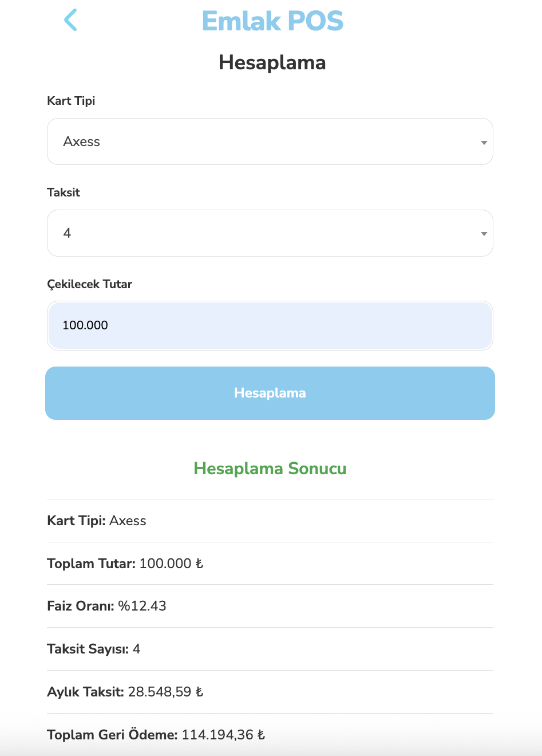This screenshot has width=542, height=756.
Task: Click the blue Hesaplama button
Action: [x=270, y=393]
